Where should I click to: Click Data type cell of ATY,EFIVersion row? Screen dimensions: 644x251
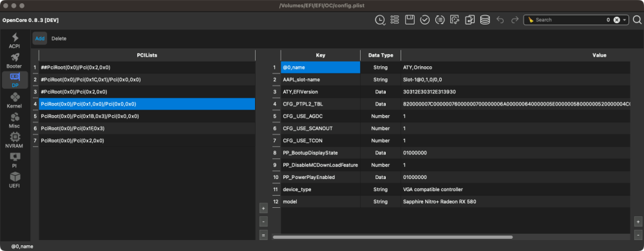point(381,92)
